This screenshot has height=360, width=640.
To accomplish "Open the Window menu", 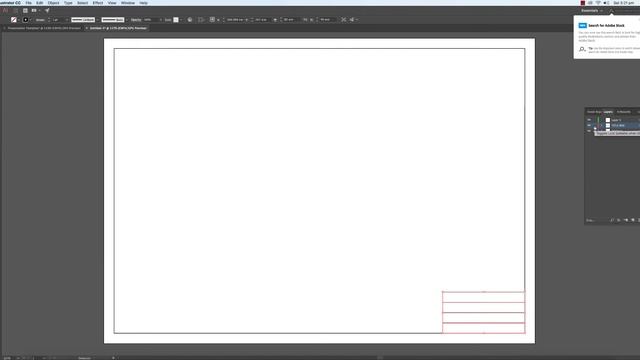I will [x=128, y=3].
